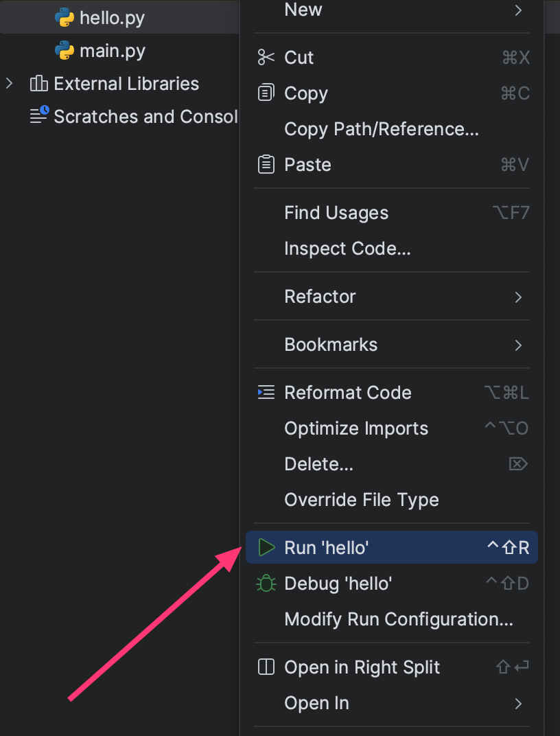This screenshot has width=560, height=736.
Task: Select Find Usages from context menu
Action: (336, 213)
